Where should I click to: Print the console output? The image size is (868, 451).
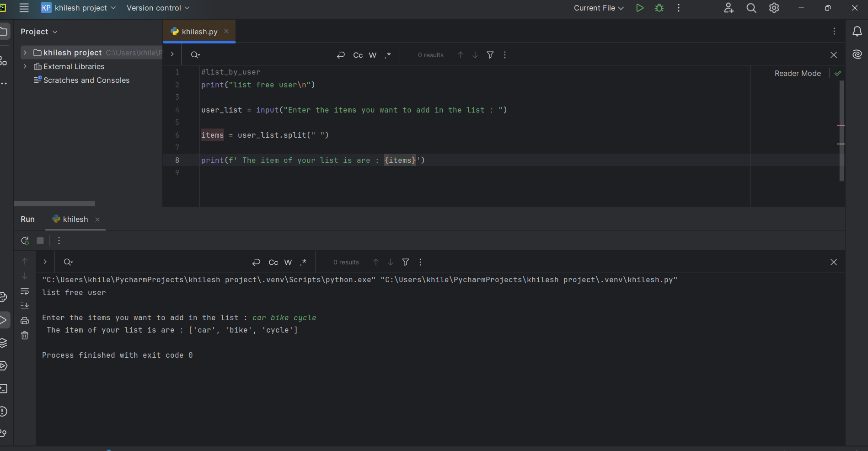25,321
